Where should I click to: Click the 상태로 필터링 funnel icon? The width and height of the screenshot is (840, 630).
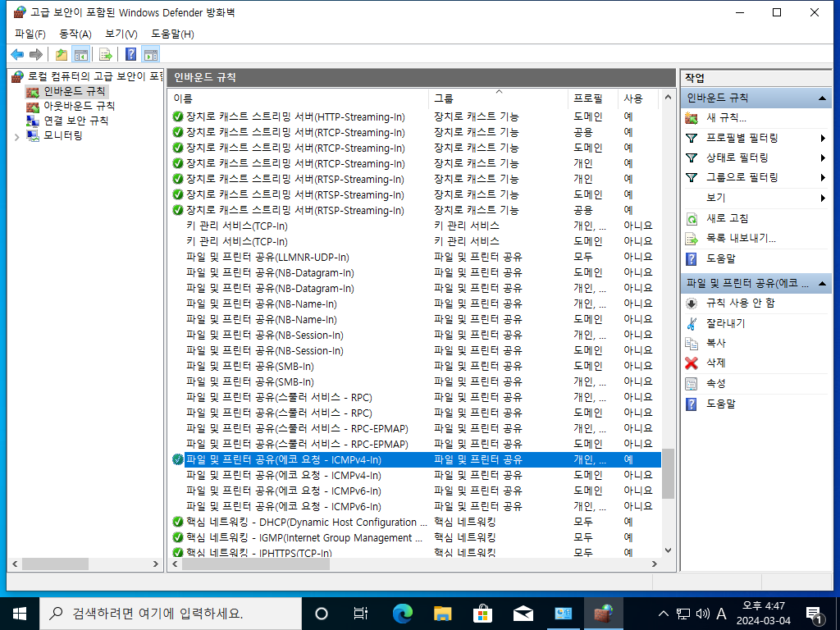(692, 158)
